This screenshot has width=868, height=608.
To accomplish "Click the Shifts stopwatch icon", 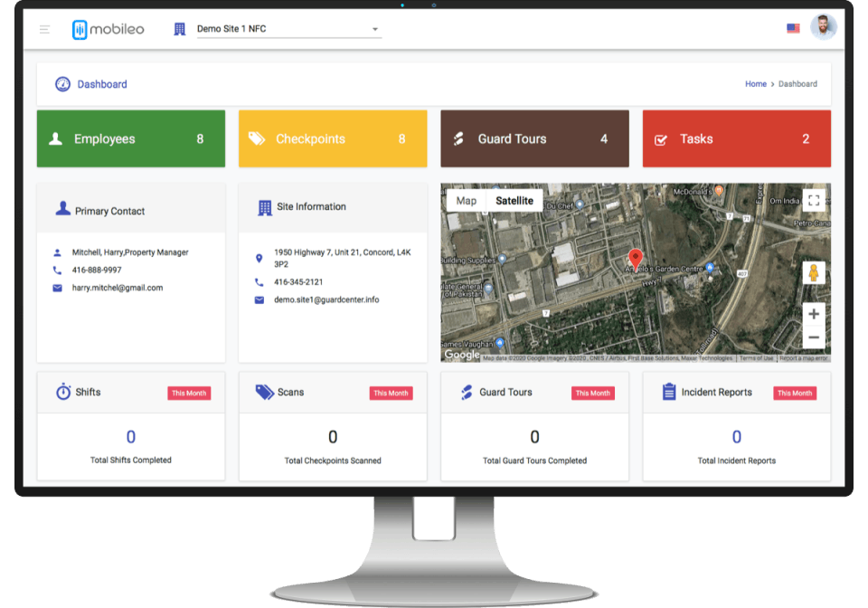I will (x=63, y=392).
